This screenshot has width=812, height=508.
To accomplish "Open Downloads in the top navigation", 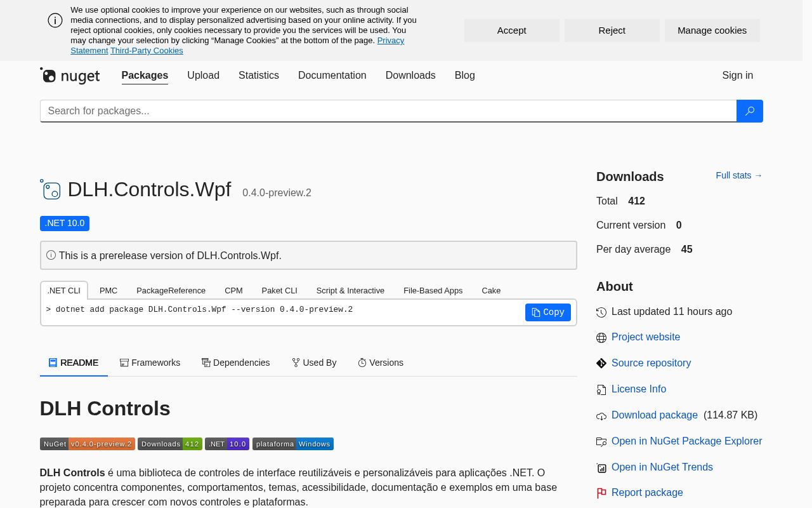I will tap(410, 76).
